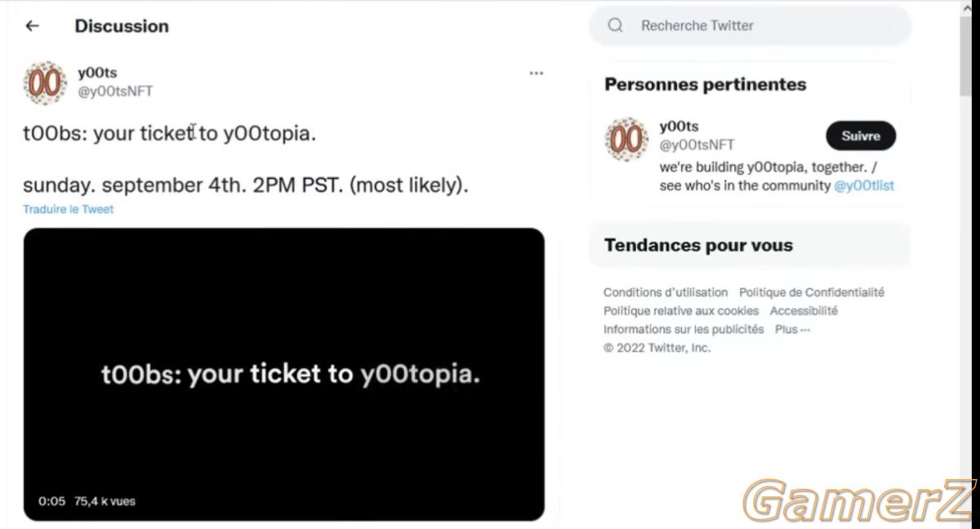Expand the Plus footer menu
The height and width of the screenshot is (529, 980).
792,330
